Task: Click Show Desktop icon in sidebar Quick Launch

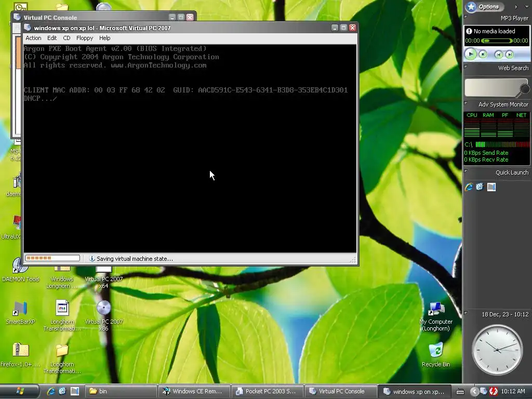Action: [491, 187]
